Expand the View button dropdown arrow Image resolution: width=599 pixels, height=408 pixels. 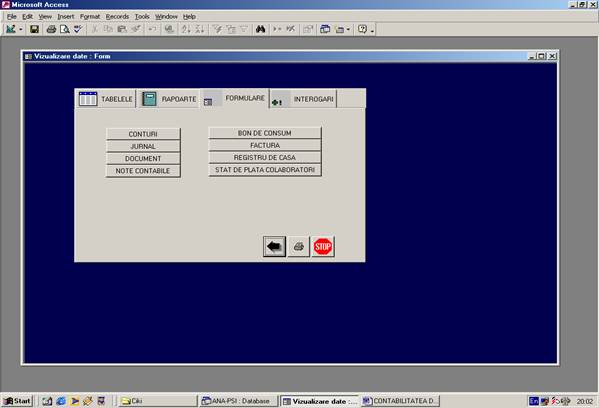click(x=21, y=29)
